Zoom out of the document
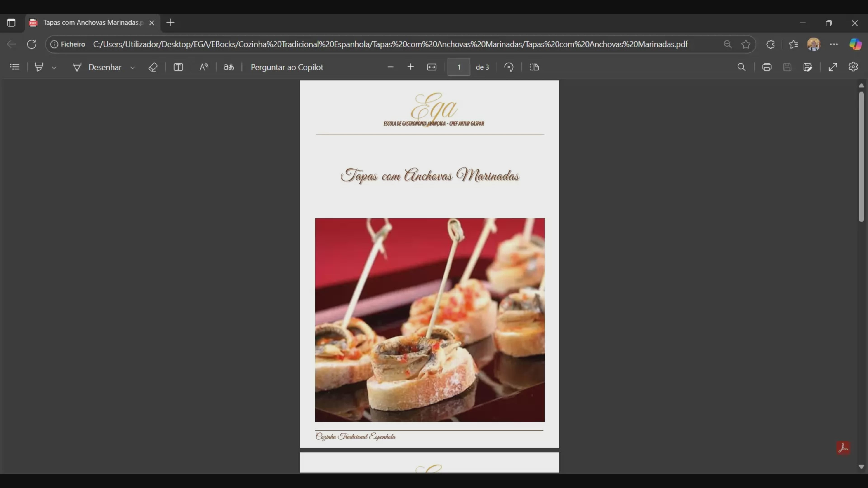868x488 pixels. click(391, 67)
